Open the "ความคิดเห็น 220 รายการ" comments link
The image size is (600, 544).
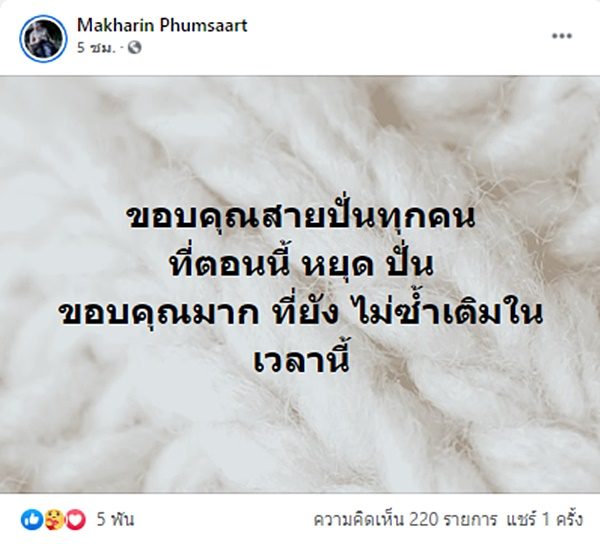[x=405, y=520]
